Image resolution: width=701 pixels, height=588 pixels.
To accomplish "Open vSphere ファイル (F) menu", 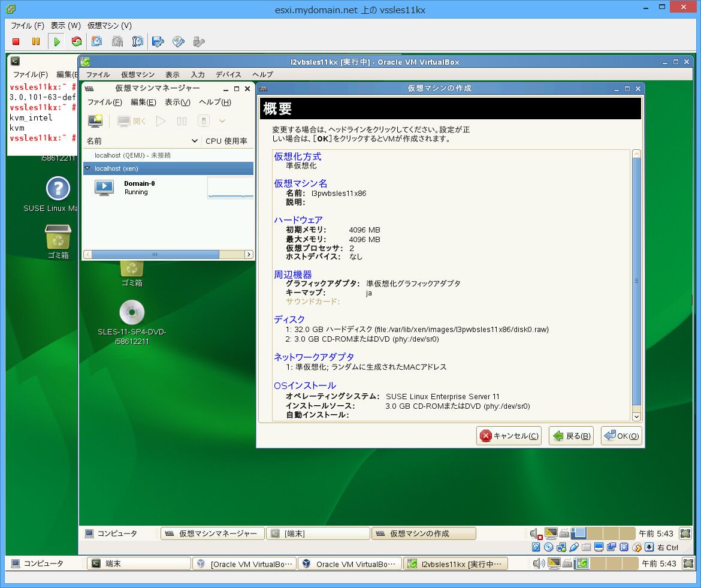I will pyautogui.click(x=28, y=26).
